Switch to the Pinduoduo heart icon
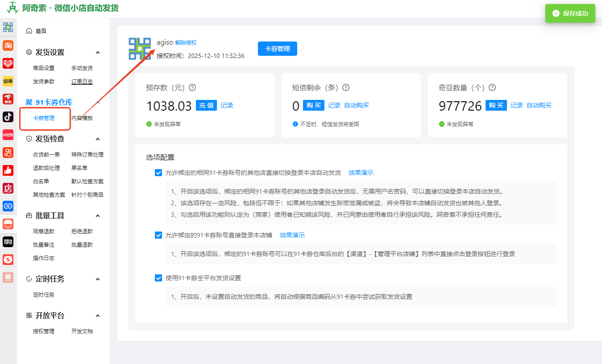The image size is (602, 364). [x=8, y=63]
